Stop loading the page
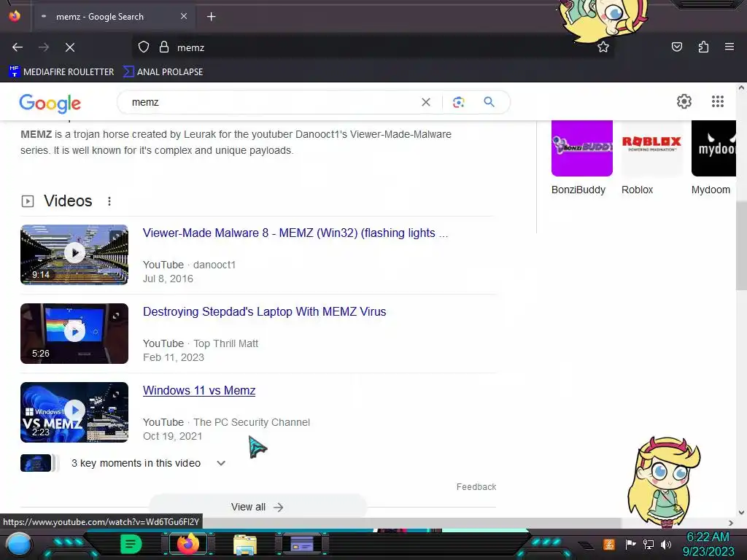 pyautogui.click(x=70, y=47)
